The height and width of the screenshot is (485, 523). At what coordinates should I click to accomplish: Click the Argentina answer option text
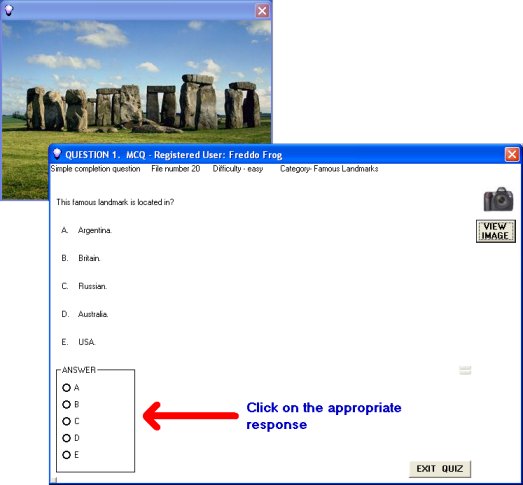[95, 230]
